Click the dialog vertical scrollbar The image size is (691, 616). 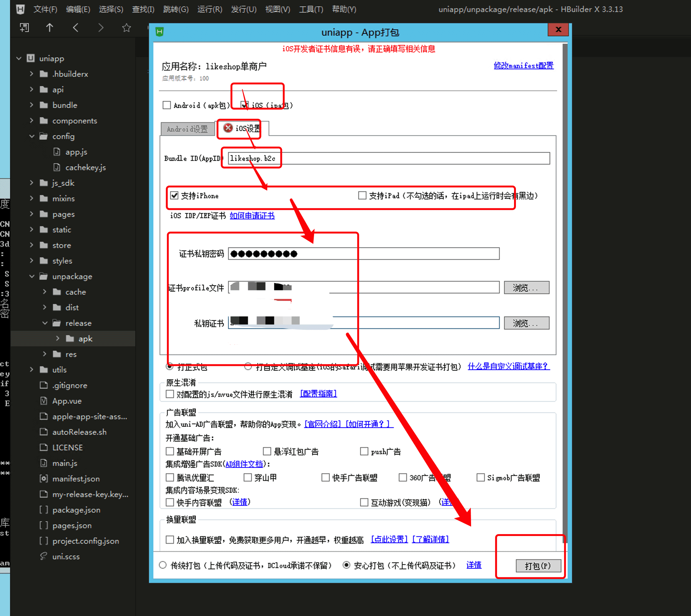pos(565,293)
